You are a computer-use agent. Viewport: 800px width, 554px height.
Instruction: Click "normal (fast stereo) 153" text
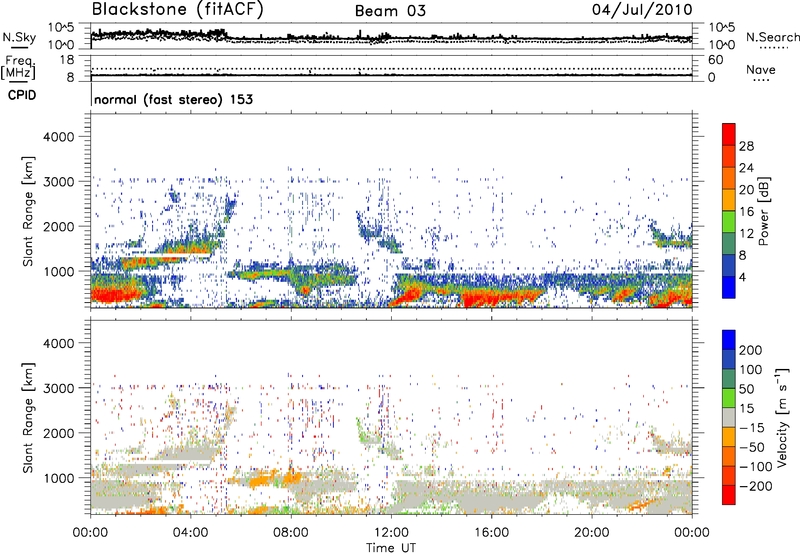(173, 99)
